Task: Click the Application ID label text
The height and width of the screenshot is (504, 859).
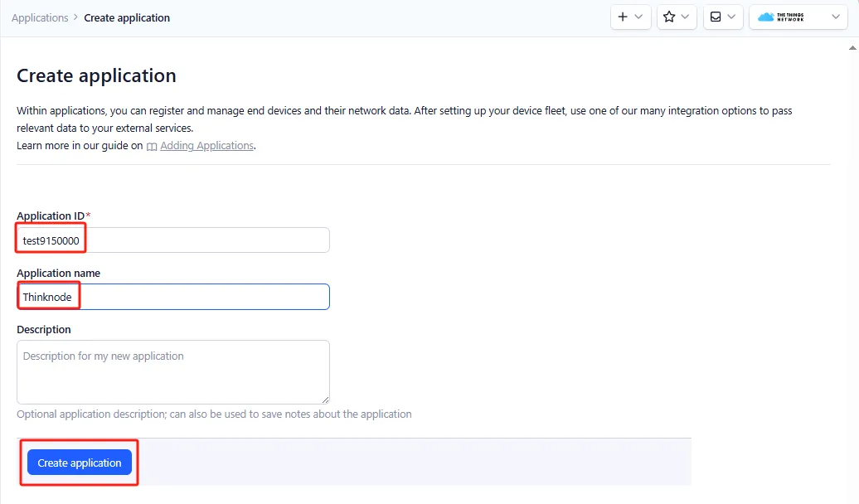Action: coord(51,216)
